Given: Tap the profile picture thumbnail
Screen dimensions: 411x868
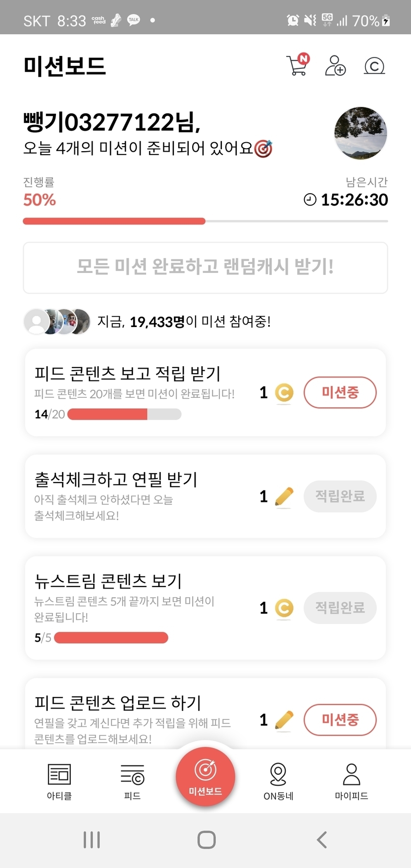Looking at the screenshot, I should coord(360,133).
